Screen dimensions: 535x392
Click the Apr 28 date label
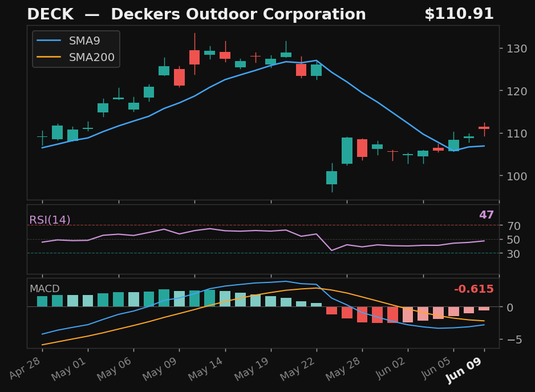26,368
